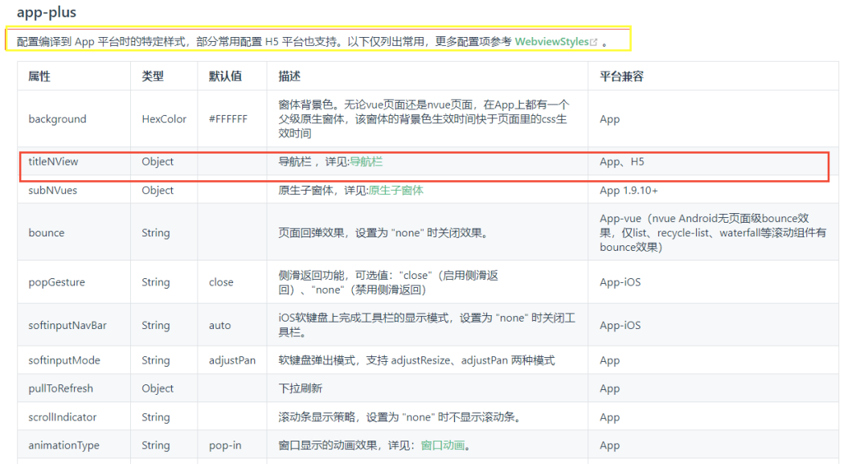This screenshot has height=464, width=868.
Task: Click the bounce property name
Action: pos(47,232)
